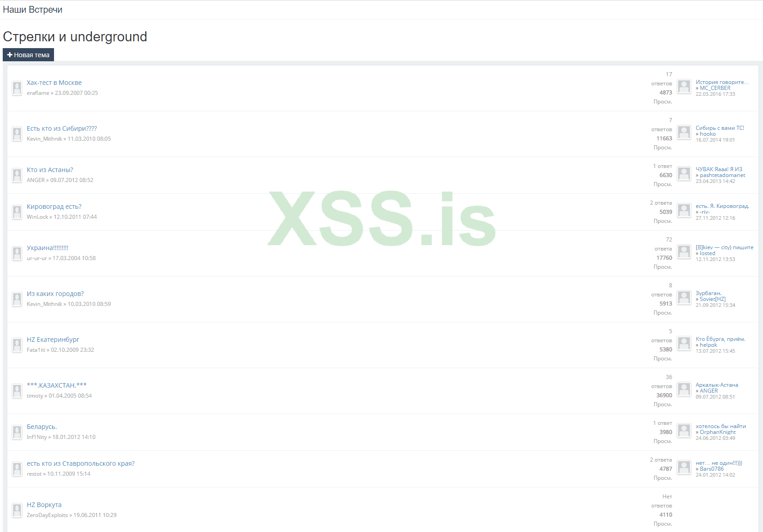The image size is (763, 532).
Task: Open the Наши Встречи forum heading
Action: (33, 10)
